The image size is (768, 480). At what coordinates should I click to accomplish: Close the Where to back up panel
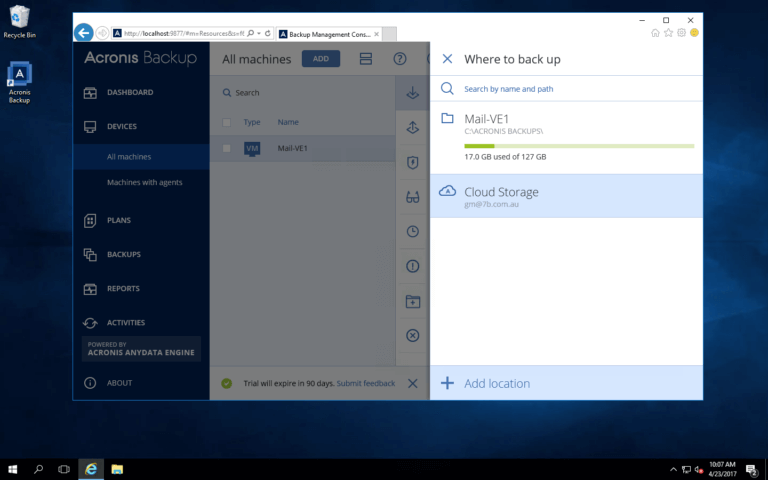(447, 59)
